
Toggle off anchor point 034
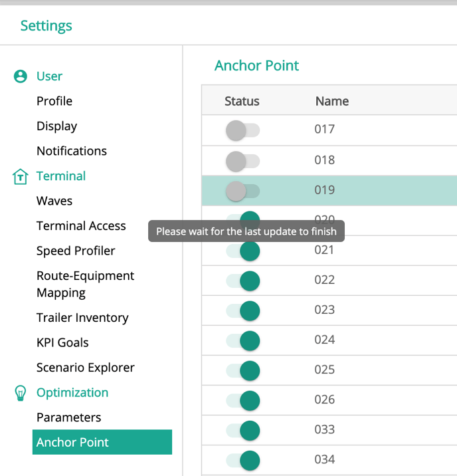click(243, 460)
